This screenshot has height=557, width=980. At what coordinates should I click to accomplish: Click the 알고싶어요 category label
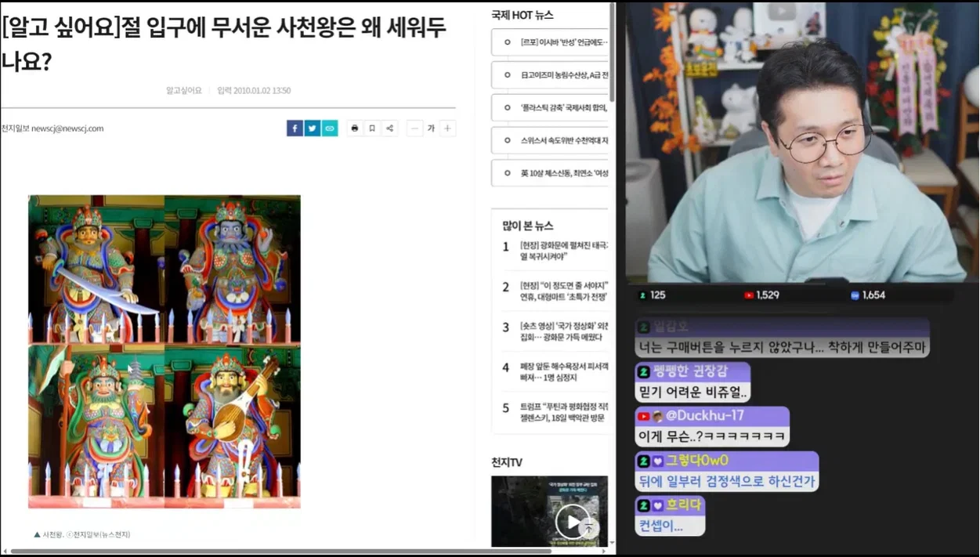(183, 90)
